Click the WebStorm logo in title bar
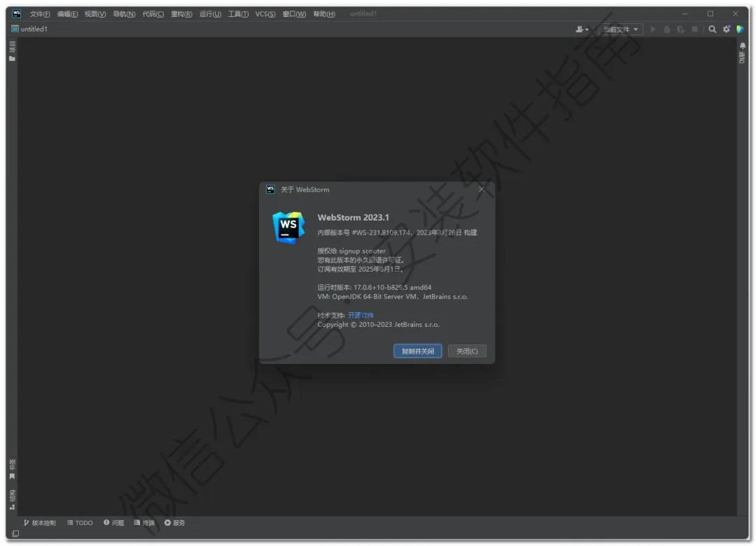 pyautogui.click(x=16, y=13)
